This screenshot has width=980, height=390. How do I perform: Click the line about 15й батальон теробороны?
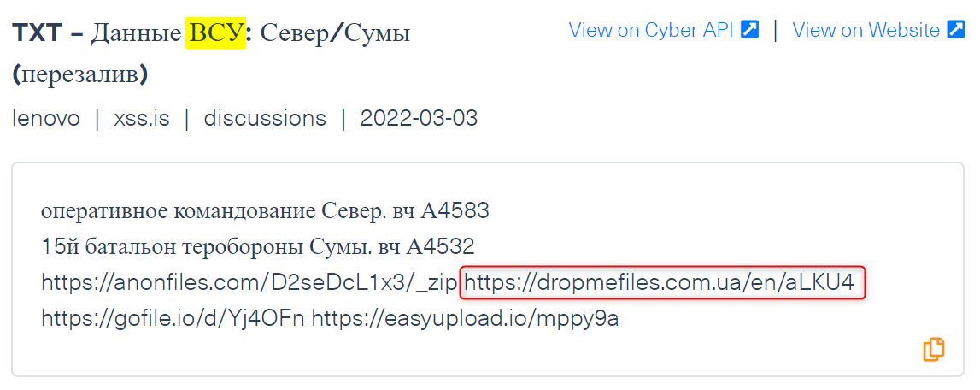(258, 247)
